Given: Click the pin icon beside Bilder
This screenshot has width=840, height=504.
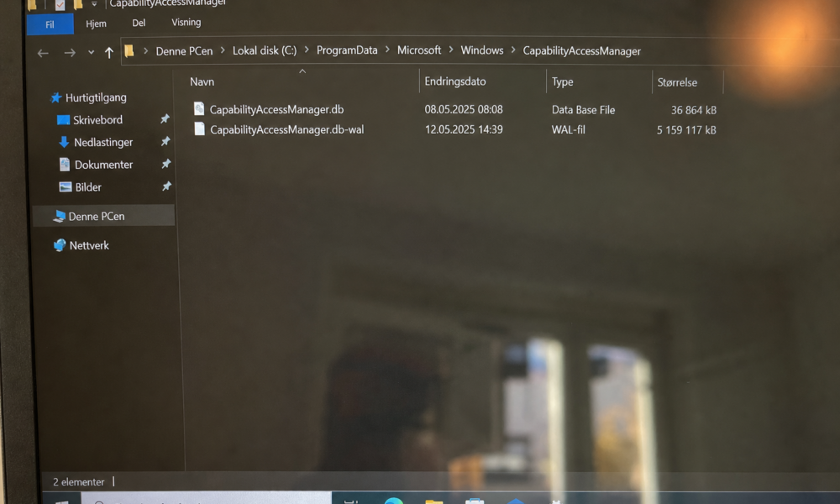Looking at the screenshot, I should (x=166, y=186).
